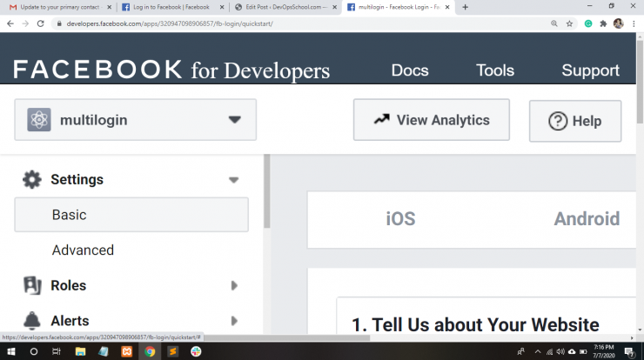Open the Support menu

coord(590,70)
